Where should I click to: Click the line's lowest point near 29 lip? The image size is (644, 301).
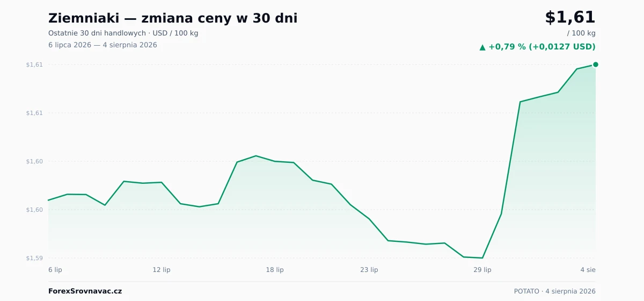pos(482,258)
